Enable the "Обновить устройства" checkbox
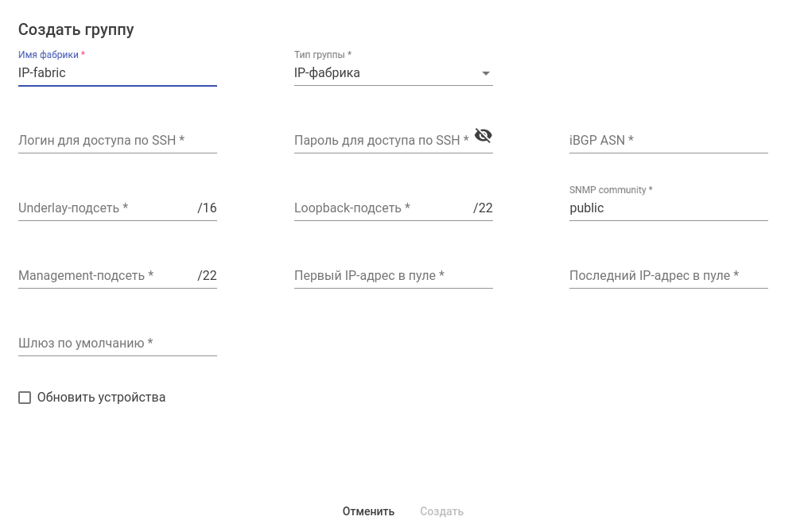This screenshot has width=804, height=532. point(25,398)
